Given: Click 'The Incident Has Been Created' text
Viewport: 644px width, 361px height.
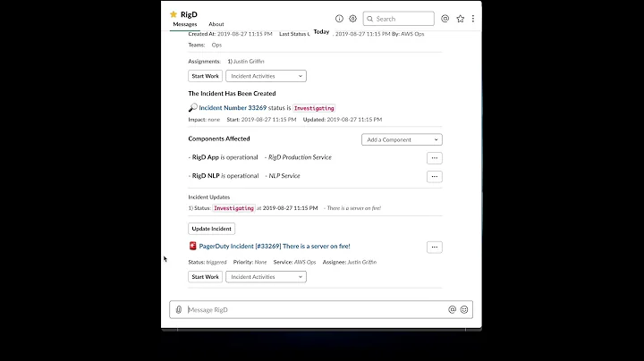Looking at the screenshot, I should point(232,94).
